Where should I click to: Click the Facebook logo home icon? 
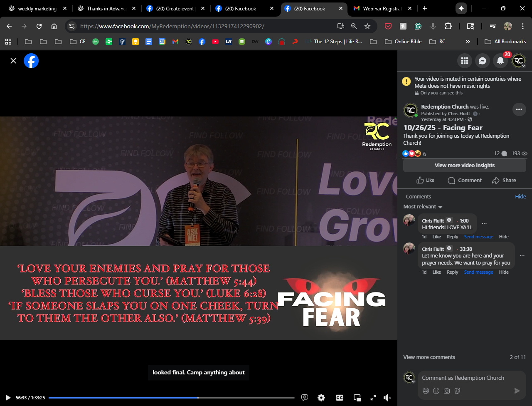31,61
